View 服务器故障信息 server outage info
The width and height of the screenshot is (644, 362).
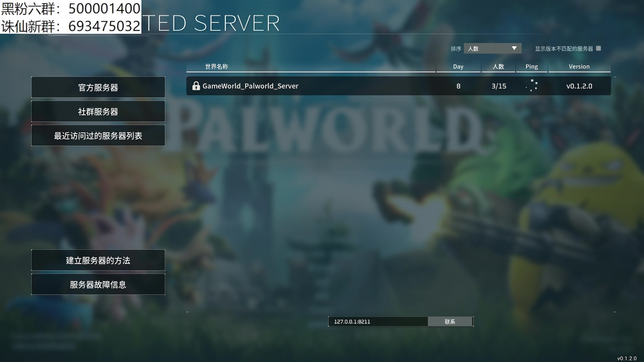click(98, 284)
